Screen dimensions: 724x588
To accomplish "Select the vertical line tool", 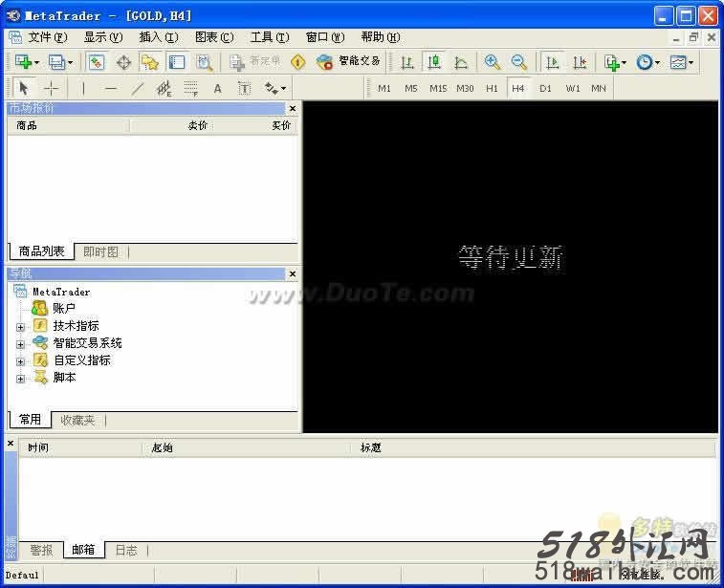I will point(83,88).
